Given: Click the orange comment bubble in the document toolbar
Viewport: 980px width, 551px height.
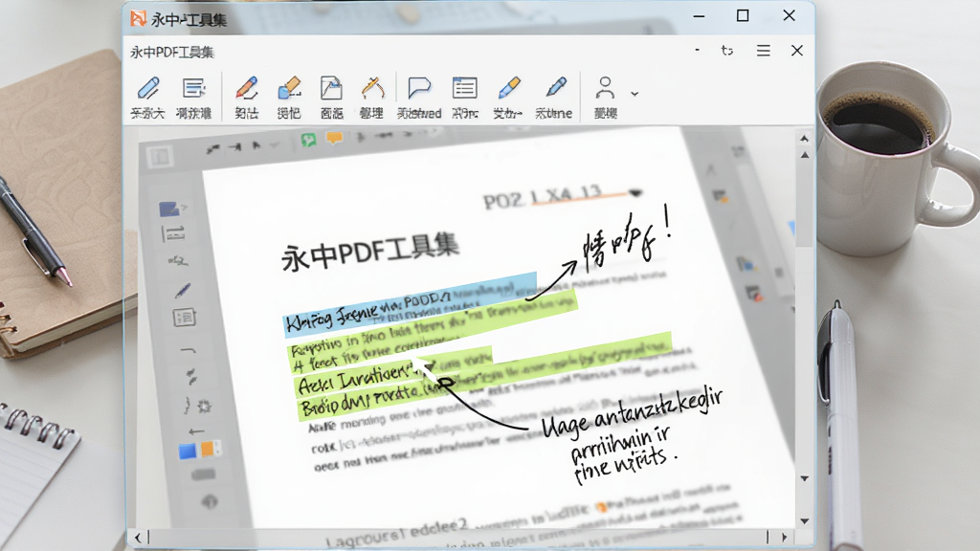Looking at the screenshot, I should tap(335, 138).
